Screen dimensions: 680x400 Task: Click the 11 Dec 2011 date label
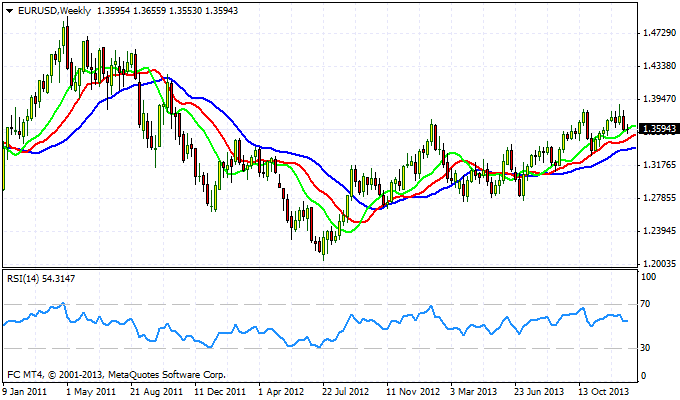click(x=220, y=392)
